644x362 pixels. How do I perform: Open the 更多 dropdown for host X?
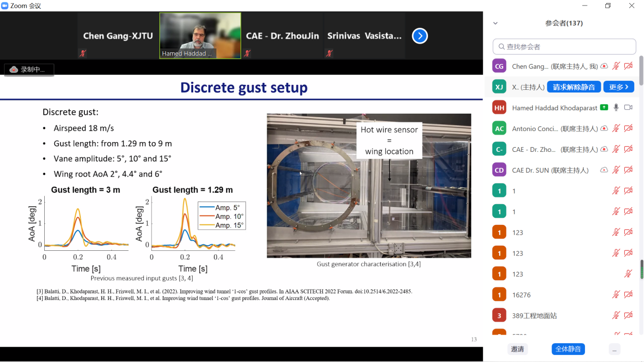619,87
